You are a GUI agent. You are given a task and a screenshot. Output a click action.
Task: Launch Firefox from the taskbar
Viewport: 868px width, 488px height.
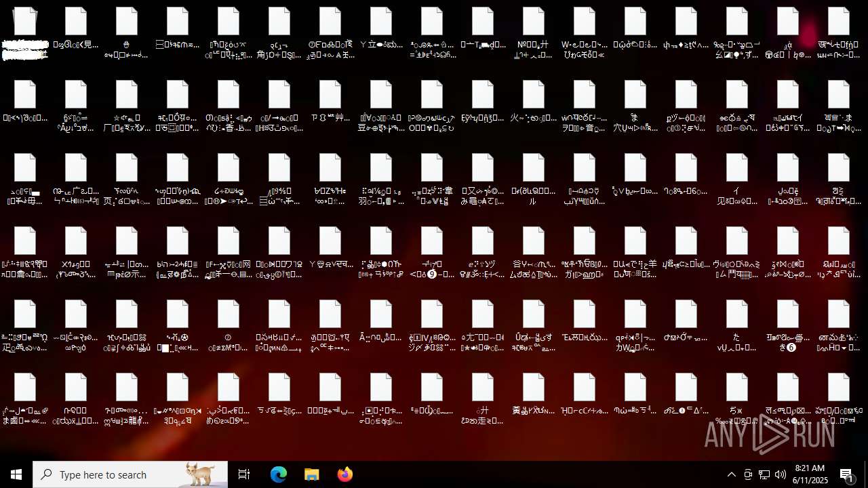click(x=344, y=474)
